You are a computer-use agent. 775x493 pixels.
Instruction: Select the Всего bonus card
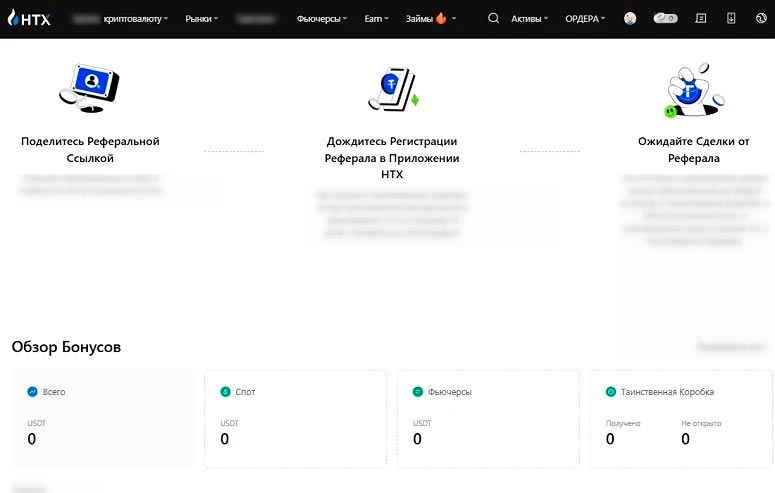click(103, 418)
